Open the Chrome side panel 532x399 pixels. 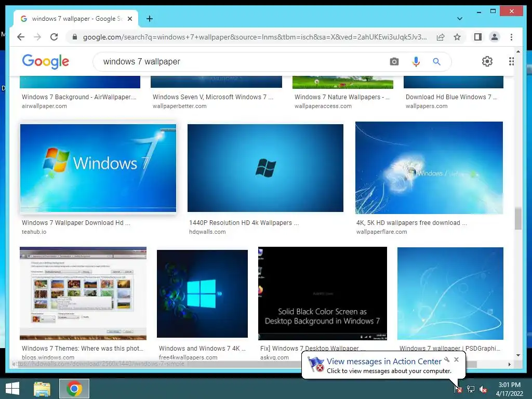point(478,37)
